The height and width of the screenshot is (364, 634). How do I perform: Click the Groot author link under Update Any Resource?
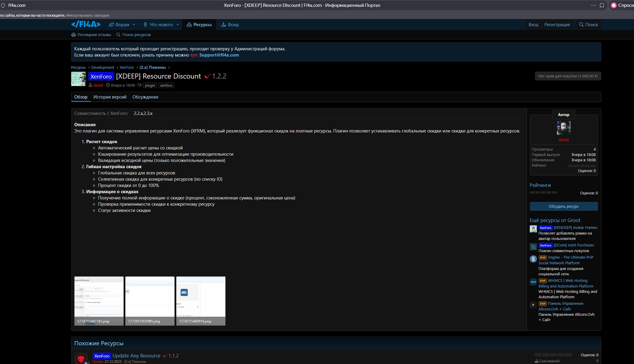97,362
